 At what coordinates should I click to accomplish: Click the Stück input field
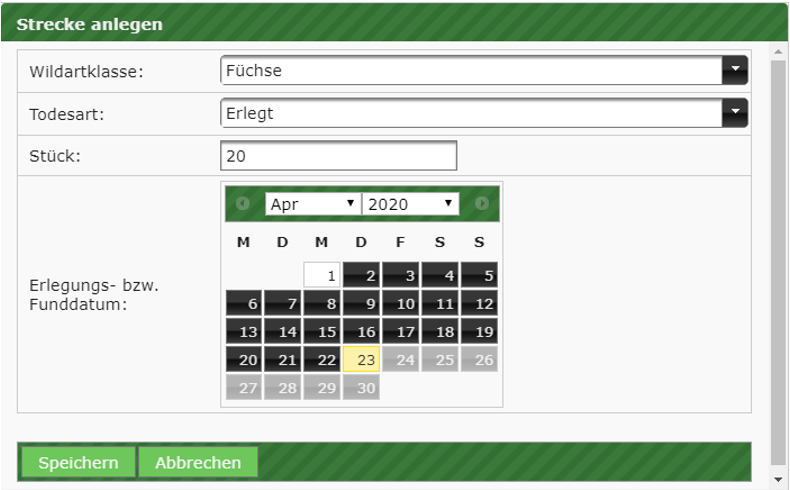tap(338, 156)
